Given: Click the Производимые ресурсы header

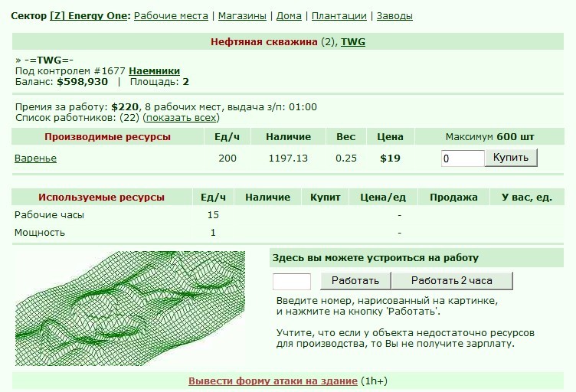Looking at the screenshot, I should click(108, 137).
